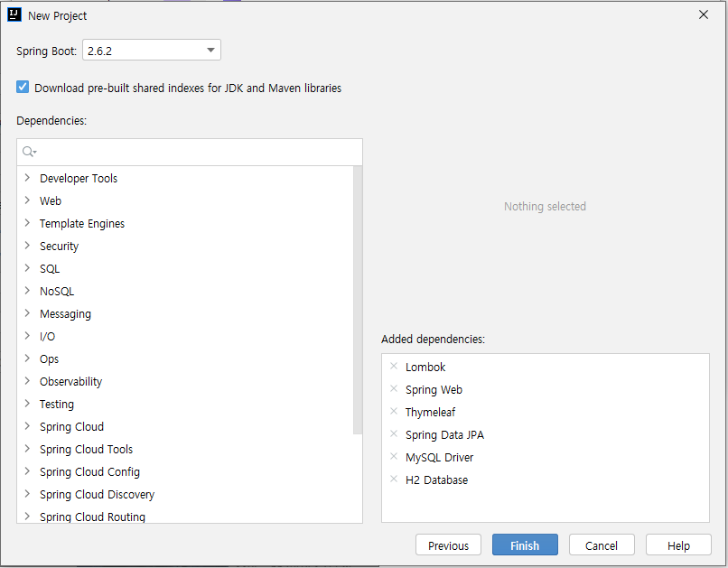Select the Developer Tools tree row

click(185, 178)
